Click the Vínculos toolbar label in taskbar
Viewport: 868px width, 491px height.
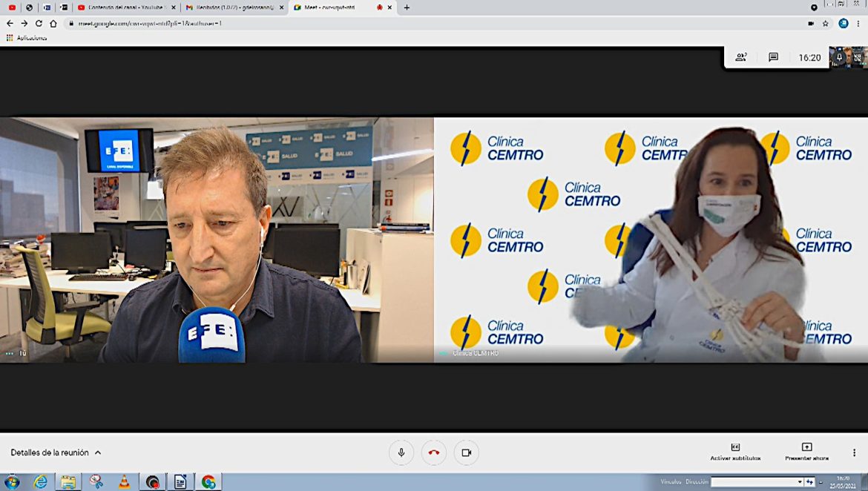point(671,481)
